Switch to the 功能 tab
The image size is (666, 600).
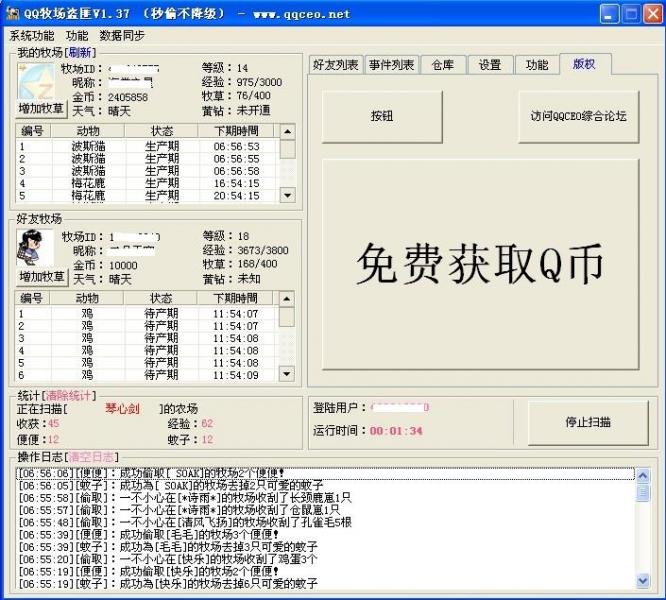[536, 65]
